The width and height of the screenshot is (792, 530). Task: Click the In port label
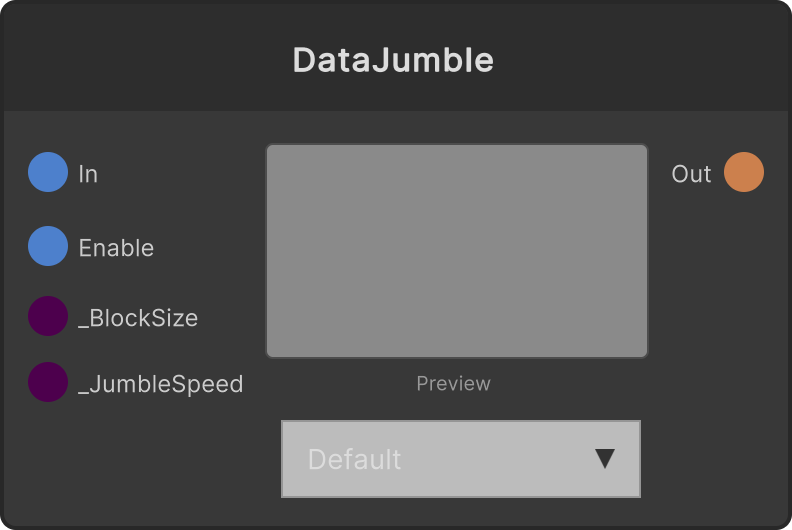click(x=88, y=174)
